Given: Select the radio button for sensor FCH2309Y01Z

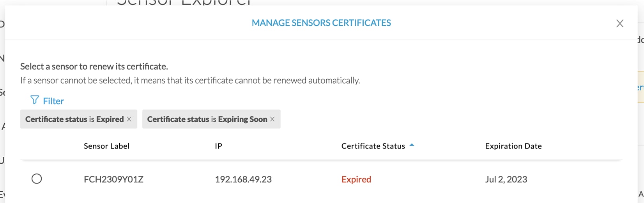Looking at the screenshot, I should (37, 178).
